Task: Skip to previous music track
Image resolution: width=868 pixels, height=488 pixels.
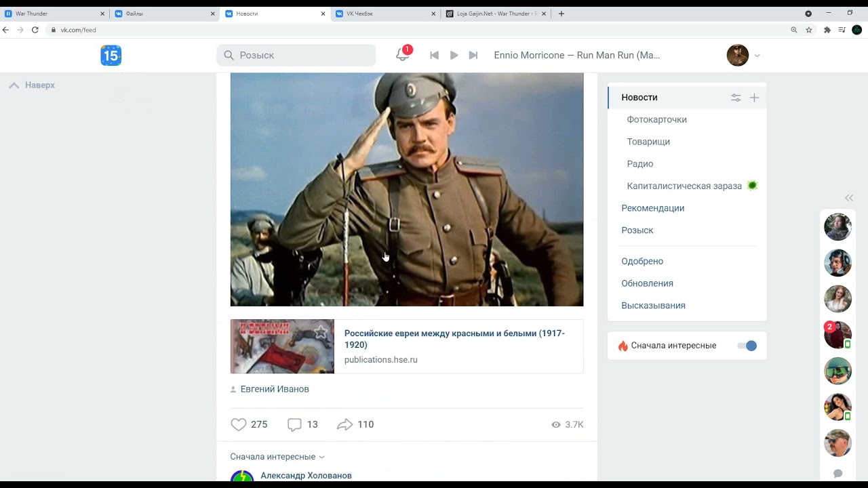Action: [x=435, y=56]
